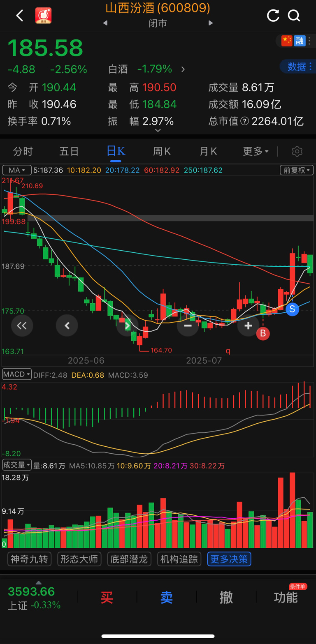Viewport: 316px width, 644px height.
Task: Zoom in chart with plus button
Action: 248,326
